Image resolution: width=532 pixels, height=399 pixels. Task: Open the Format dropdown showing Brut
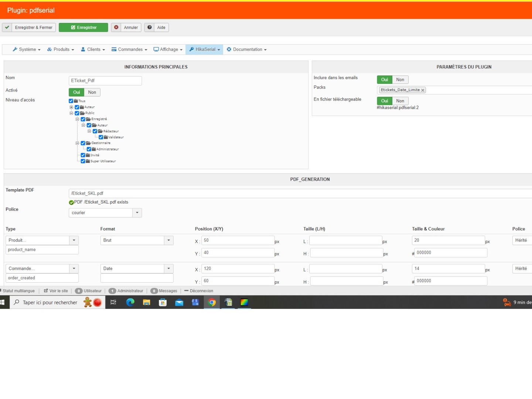point(137,240)
